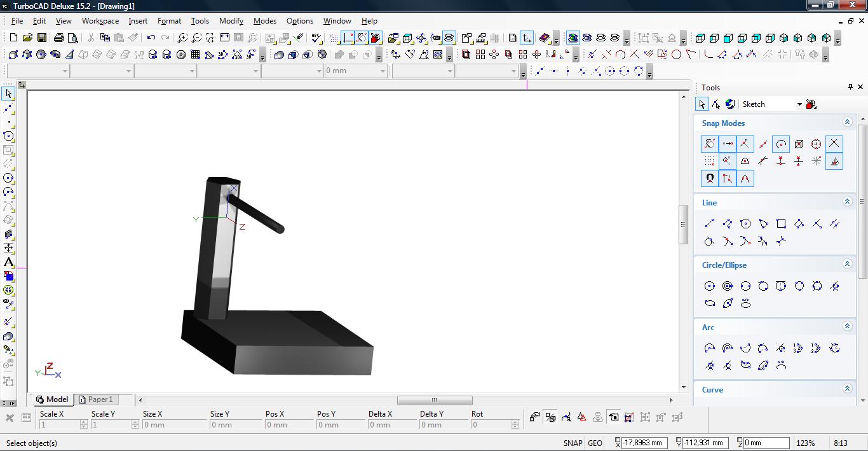The width and height of the screenshot is (868, 451).
Task: Click the Print icon in the toolbar
Action: click(x=59, y=38)
